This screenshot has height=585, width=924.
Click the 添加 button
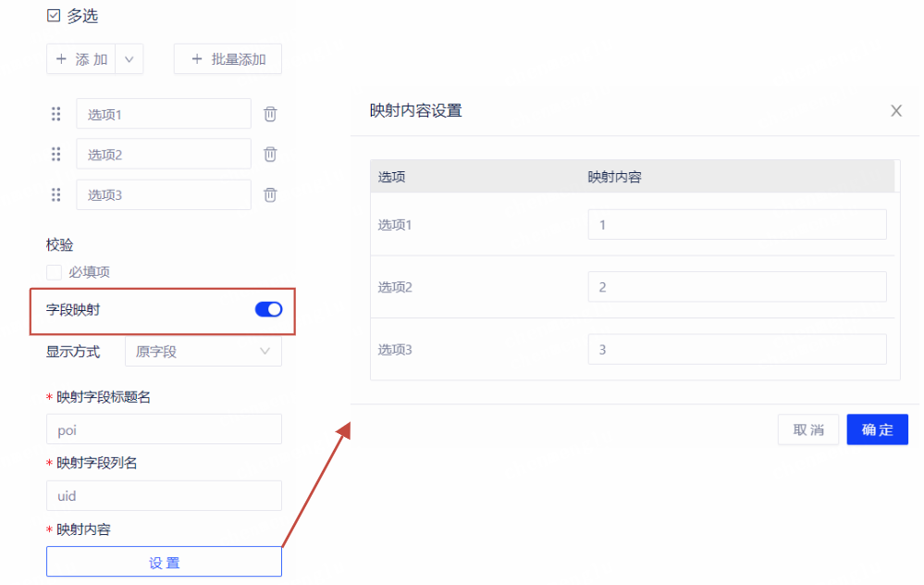(81, 59)
